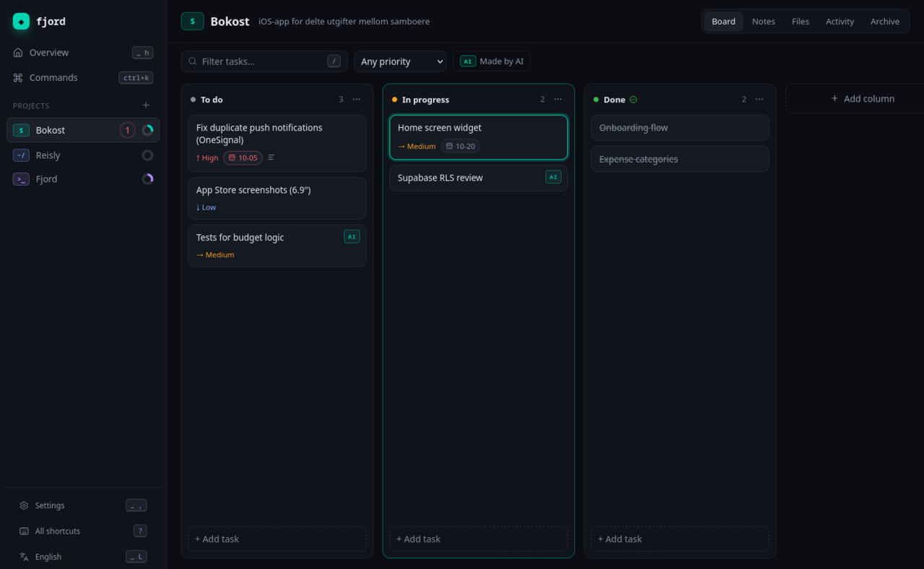Change language from English selector
The image size is (924, 569).
(83, 557)
